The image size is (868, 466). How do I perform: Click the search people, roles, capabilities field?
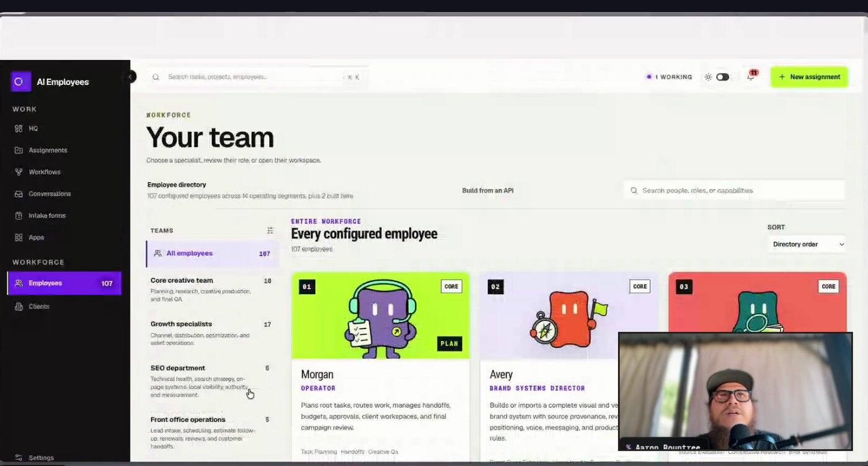tap(734, 190)
